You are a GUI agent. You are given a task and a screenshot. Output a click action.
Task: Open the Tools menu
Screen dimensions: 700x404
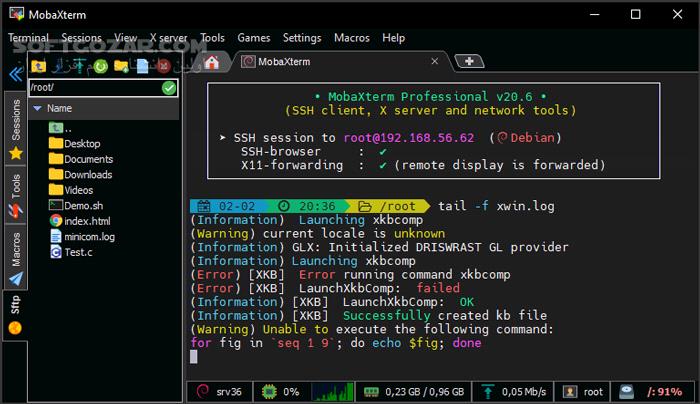click(x=212, y=38)
